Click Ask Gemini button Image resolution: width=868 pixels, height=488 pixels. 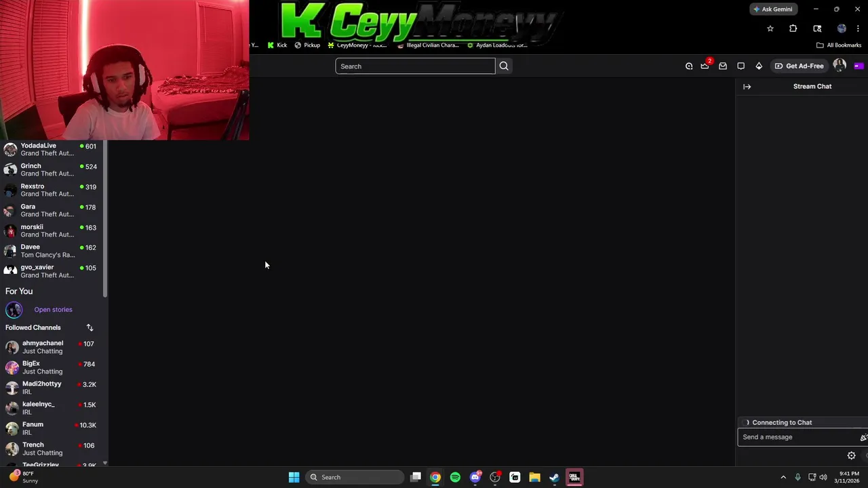[773, 9]
